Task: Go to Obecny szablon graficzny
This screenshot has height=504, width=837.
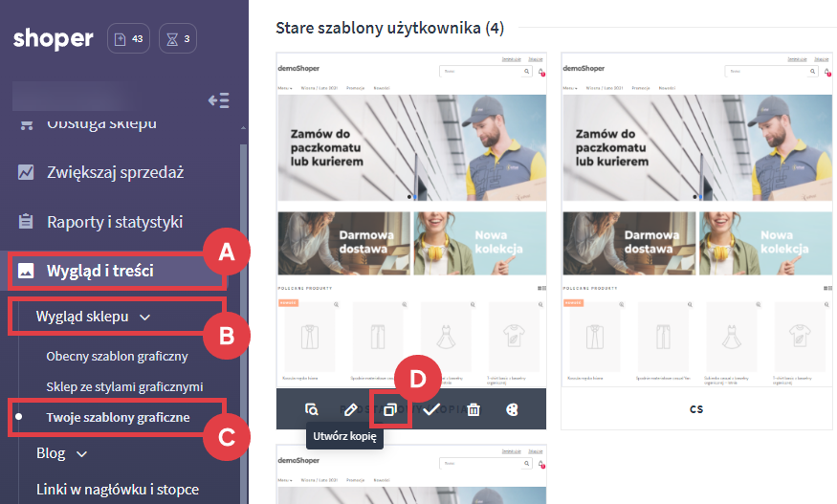Action: pos(117,356)
